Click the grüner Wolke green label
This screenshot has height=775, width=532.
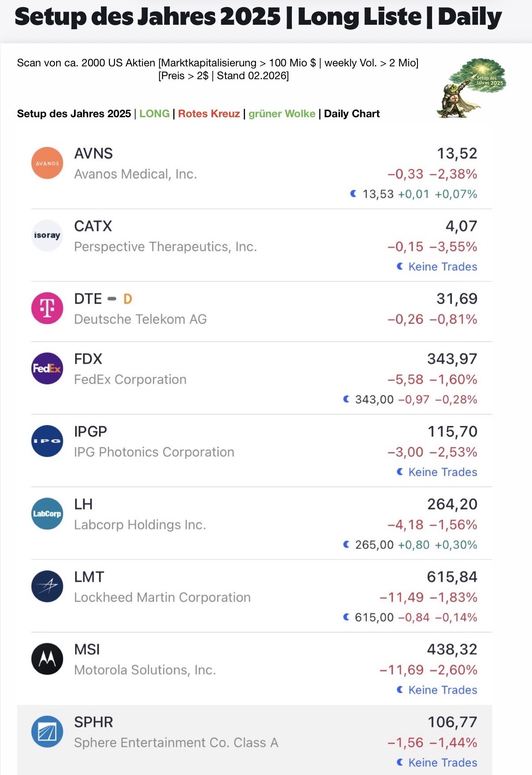(282, 114)
